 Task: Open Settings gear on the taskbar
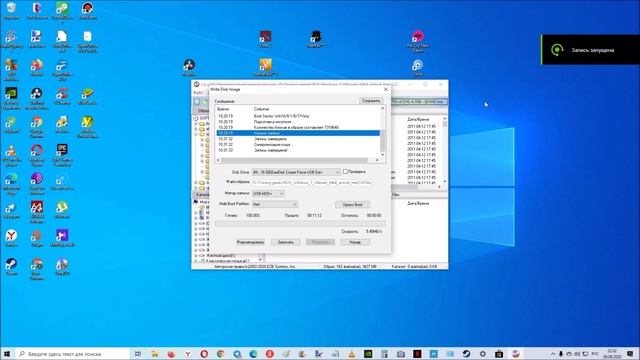(x=483, y=353)
